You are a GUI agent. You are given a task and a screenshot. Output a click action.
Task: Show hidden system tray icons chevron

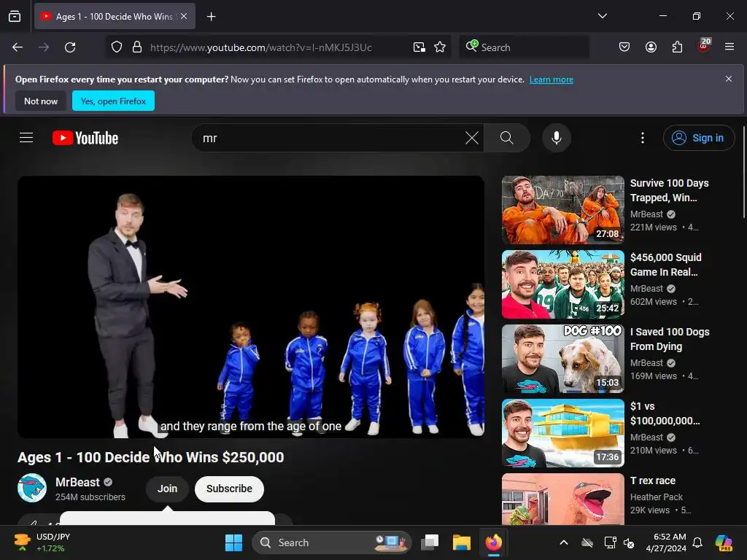pyautogui.click(x=564, y=542)
